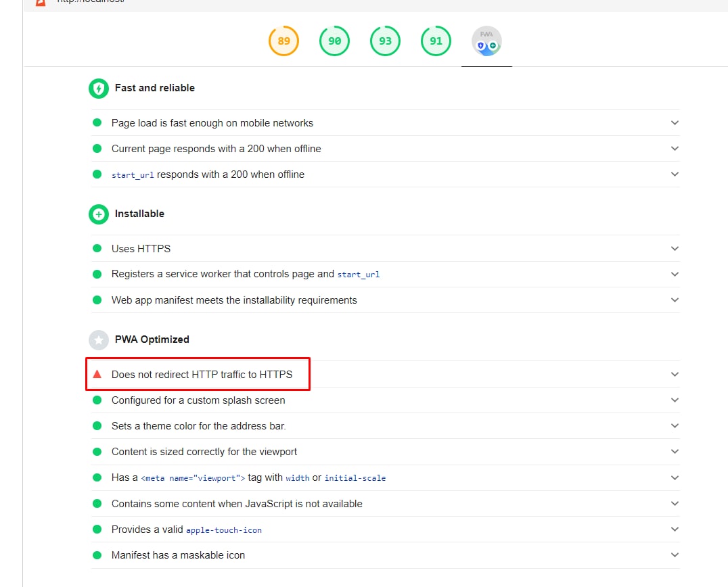Click the 'initial-scale' code text
Image resolution: width=728 pixels, height=587 pixels.
pyautogui.click(x=355, y=478)
